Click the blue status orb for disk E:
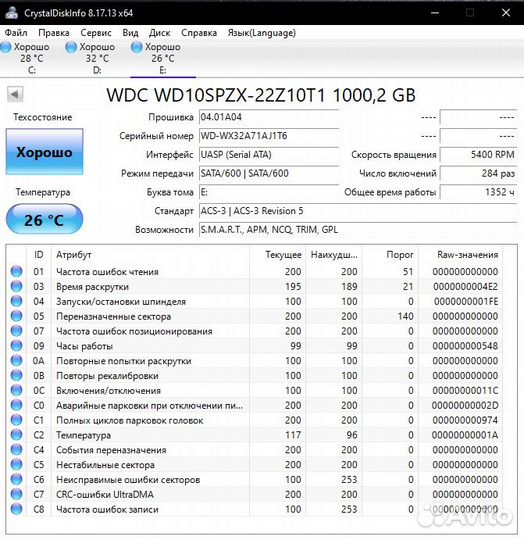The image size is (524, 540). tap(137, 47)
